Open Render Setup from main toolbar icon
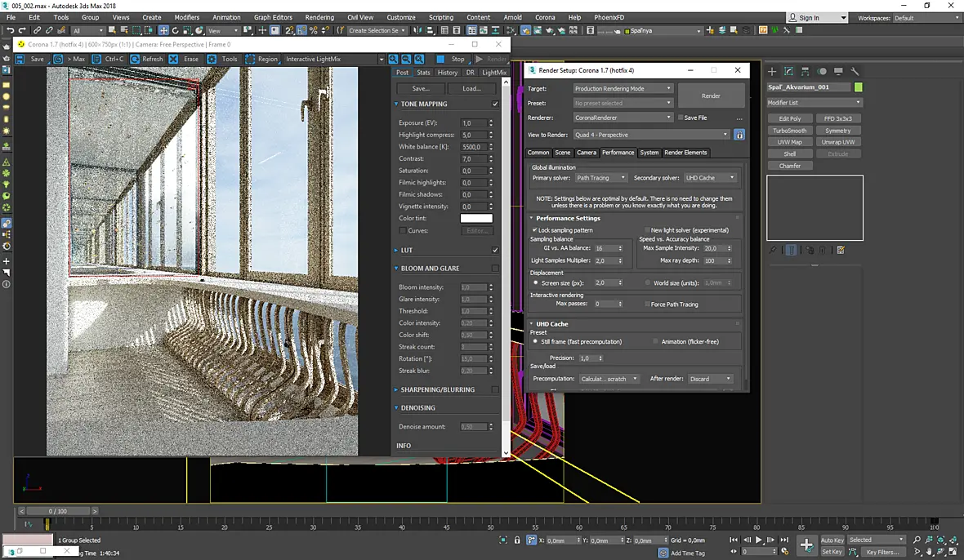The image size is (964, 560). point(525,30)
